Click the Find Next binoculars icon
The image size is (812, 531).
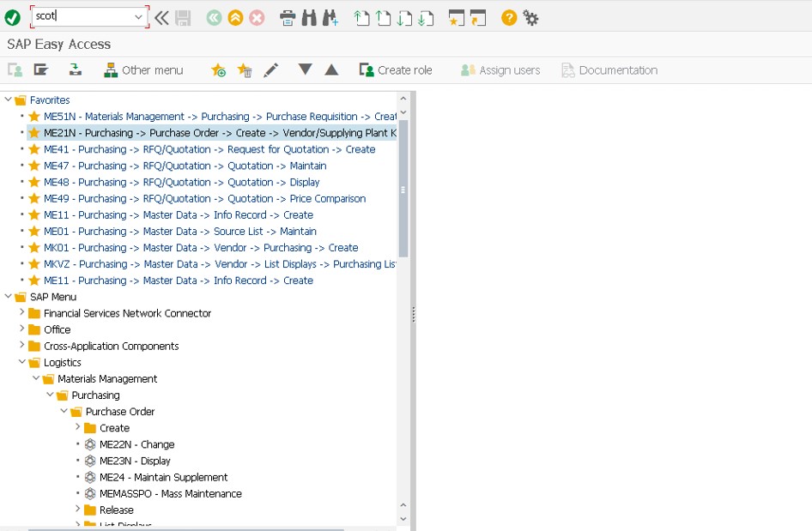tap(330, 18)
